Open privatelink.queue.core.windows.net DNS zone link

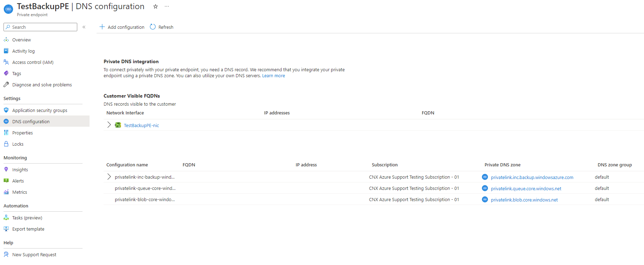tap(526, 189)
